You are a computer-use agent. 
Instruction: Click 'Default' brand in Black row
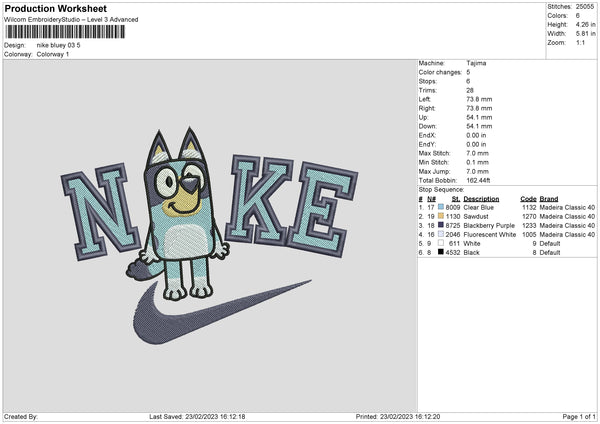click(550, 253)
